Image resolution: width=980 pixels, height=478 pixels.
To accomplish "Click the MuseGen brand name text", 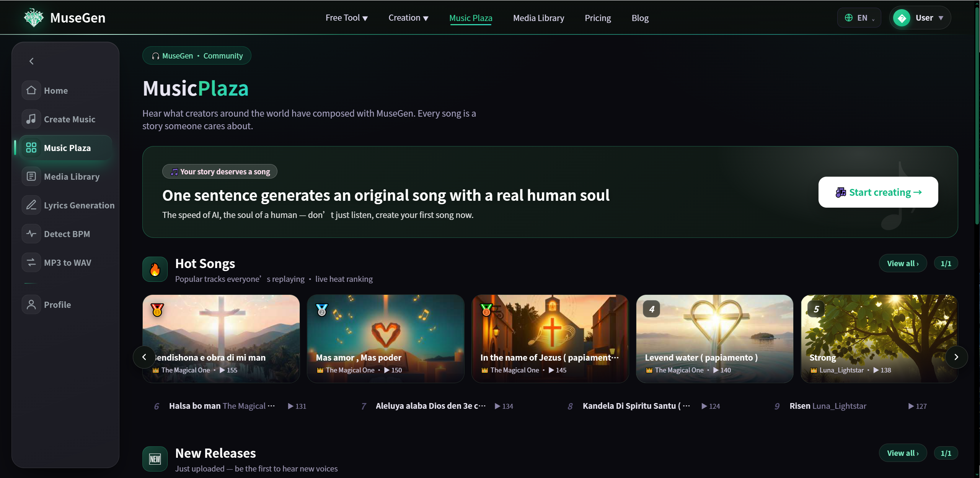I will pos(78,18).
